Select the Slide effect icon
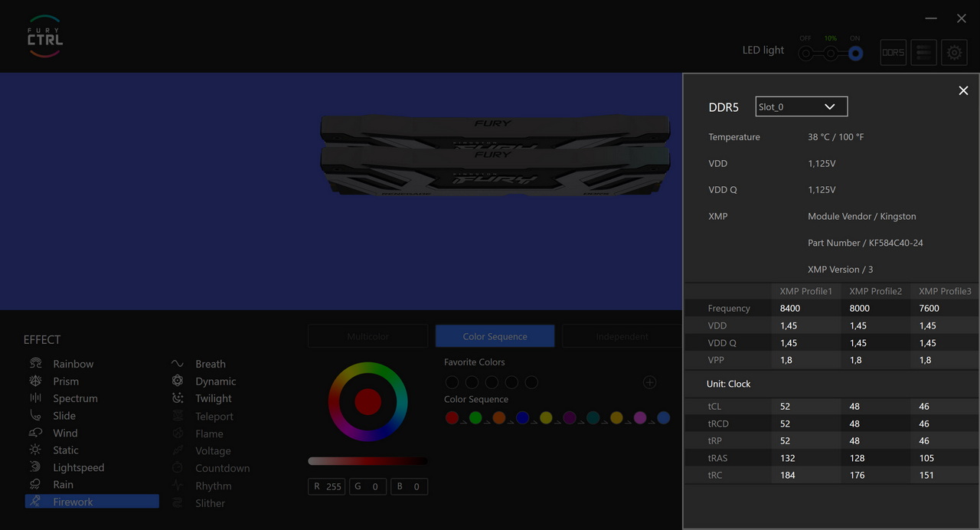980x530 pixels. pyautogui.click(x=35, y=415)
